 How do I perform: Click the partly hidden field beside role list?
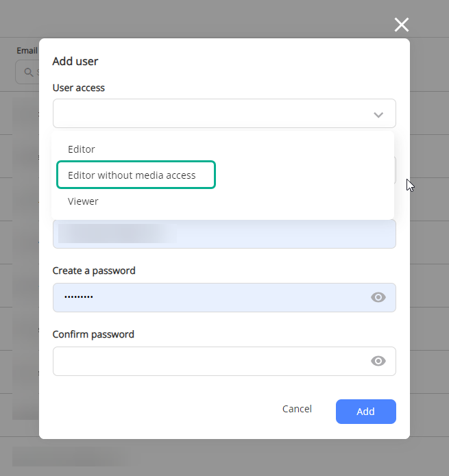[x=395, y=170]
